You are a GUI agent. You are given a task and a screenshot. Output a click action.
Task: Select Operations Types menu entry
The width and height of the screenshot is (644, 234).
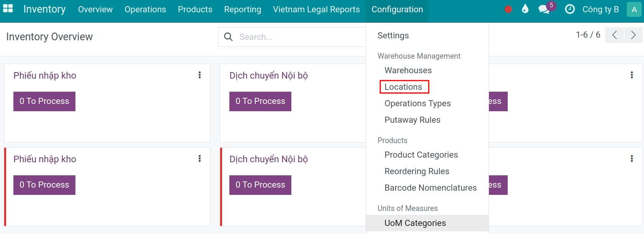(x=418, y=104)
